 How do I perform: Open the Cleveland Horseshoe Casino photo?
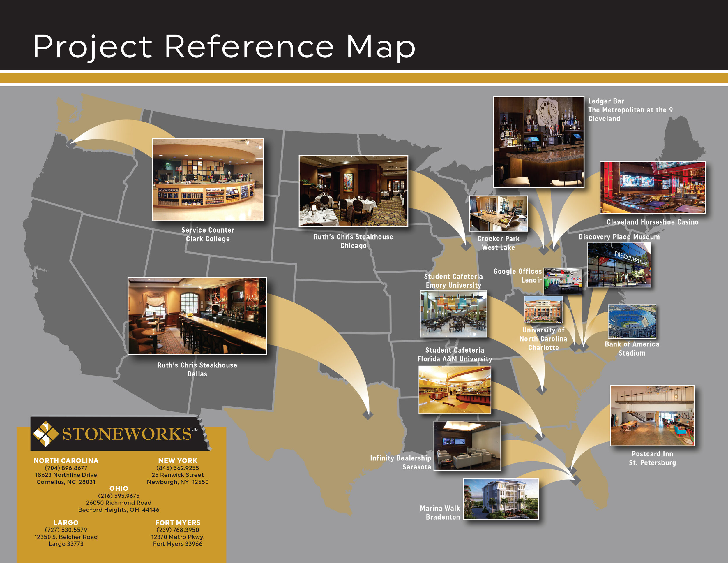[652, 187]
